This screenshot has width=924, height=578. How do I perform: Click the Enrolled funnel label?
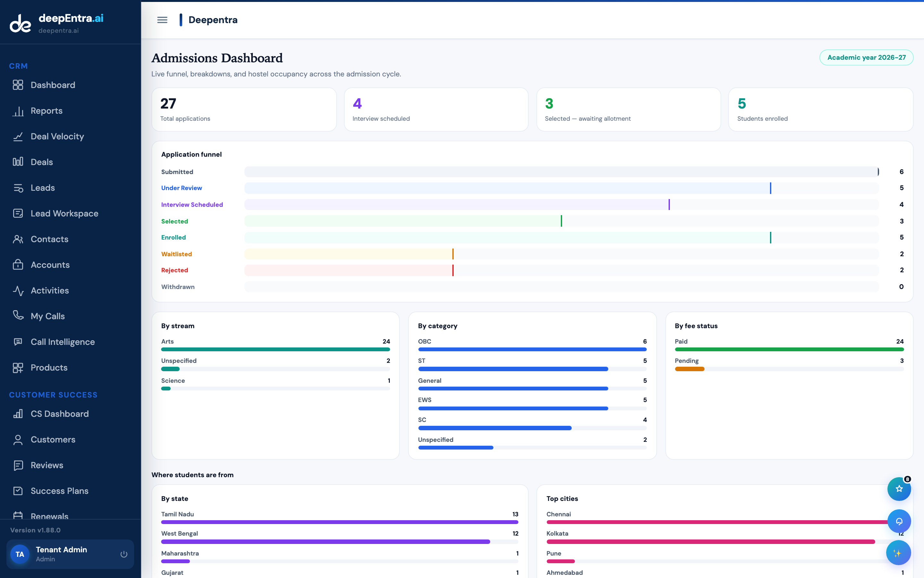coord(173,237)
